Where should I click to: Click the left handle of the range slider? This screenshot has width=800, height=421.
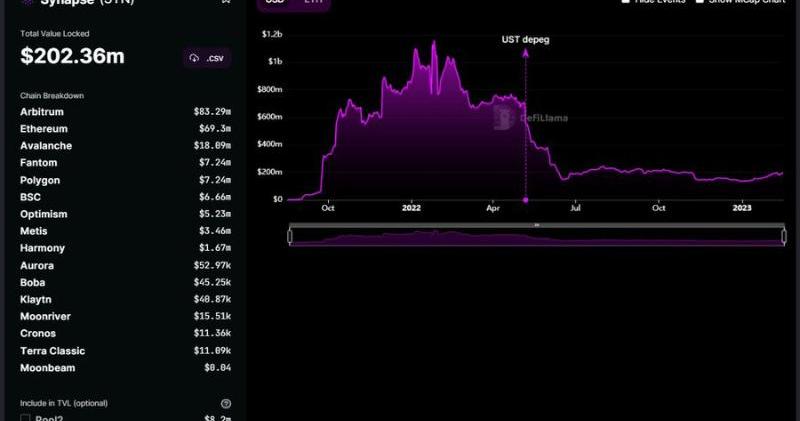[x=290, y=236]
